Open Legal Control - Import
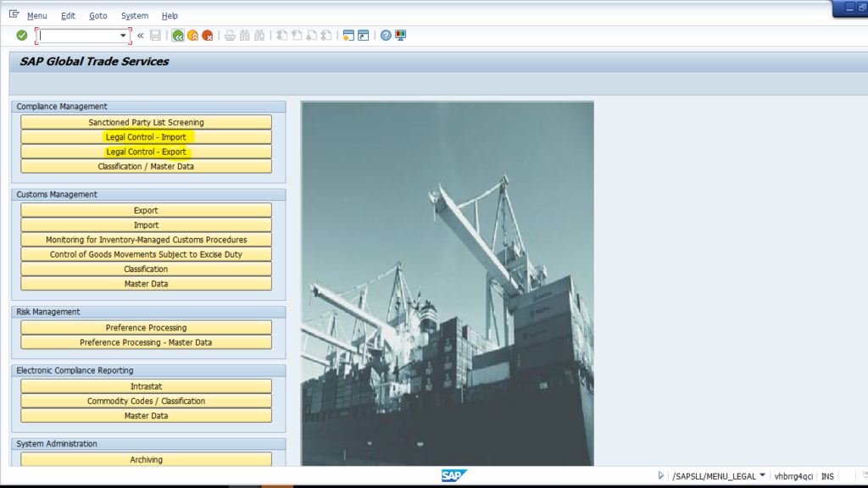This screenshot has height=488, width=868. pos(146,136)
